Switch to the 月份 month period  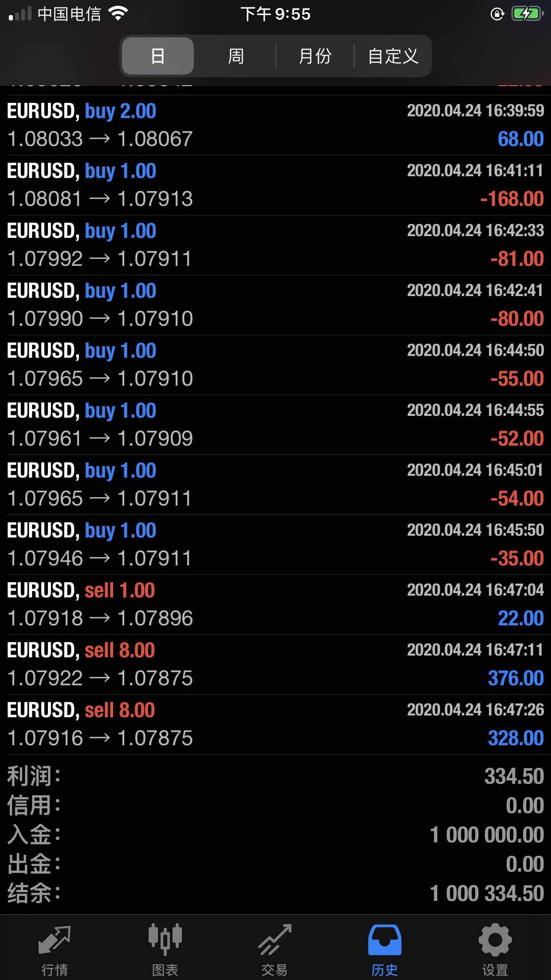pos(315,56)
